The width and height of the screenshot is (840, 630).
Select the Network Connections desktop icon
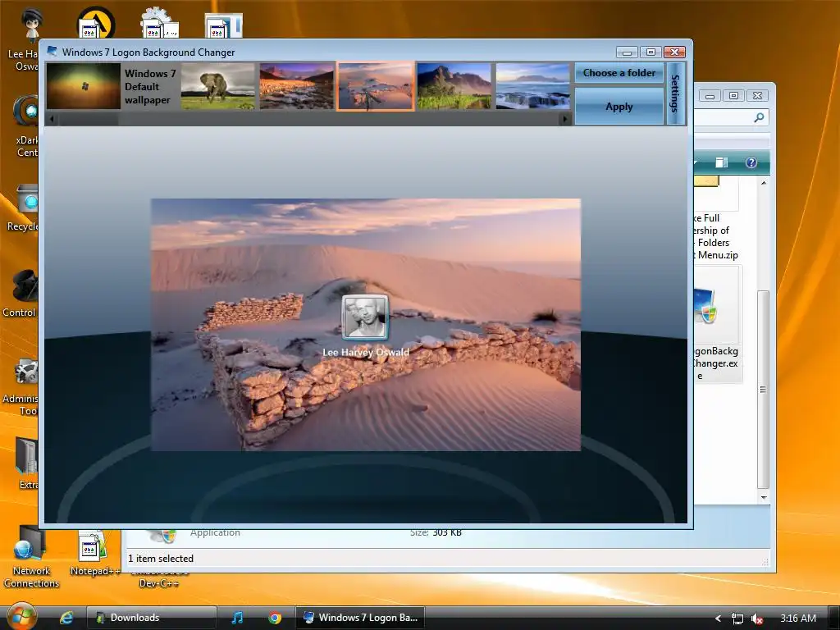coord(31,557)
